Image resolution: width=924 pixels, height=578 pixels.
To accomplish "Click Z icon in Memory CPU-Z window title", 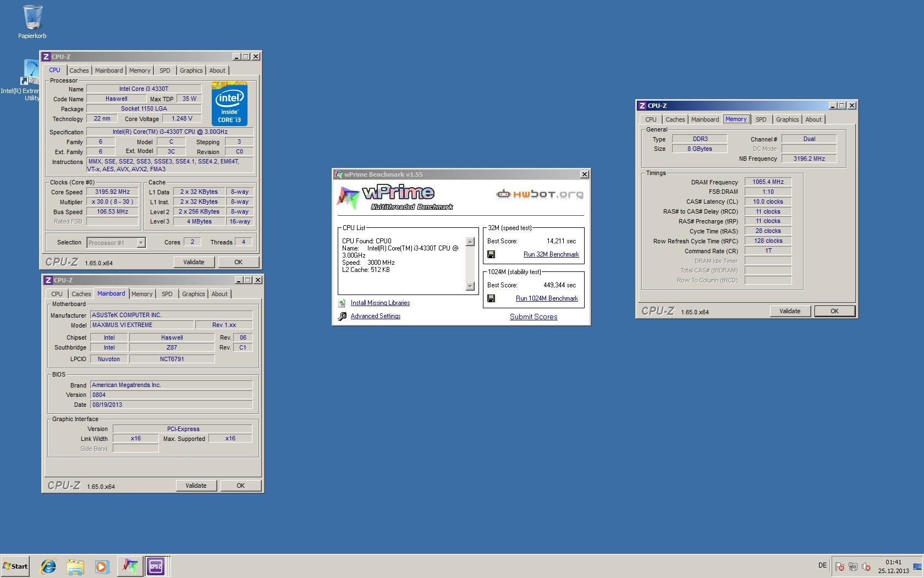I will tap(642, 106).
